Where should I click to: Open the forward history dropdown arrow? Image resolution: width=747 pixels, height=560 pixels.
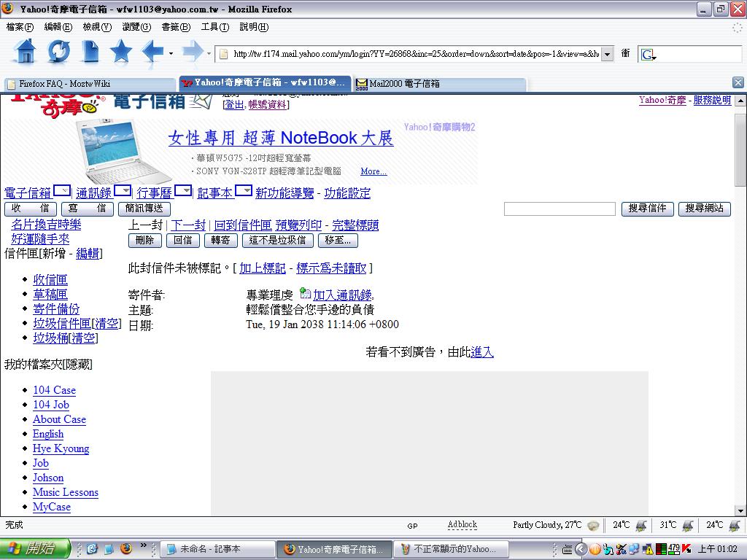click(209, 53)
